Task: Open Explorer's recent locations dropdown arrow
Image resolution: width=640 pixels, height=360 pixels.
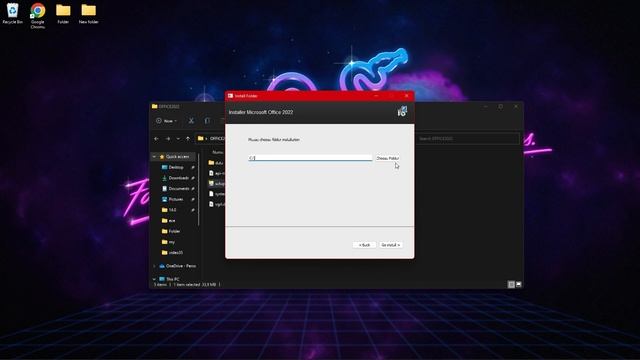Action: point(178,139)
